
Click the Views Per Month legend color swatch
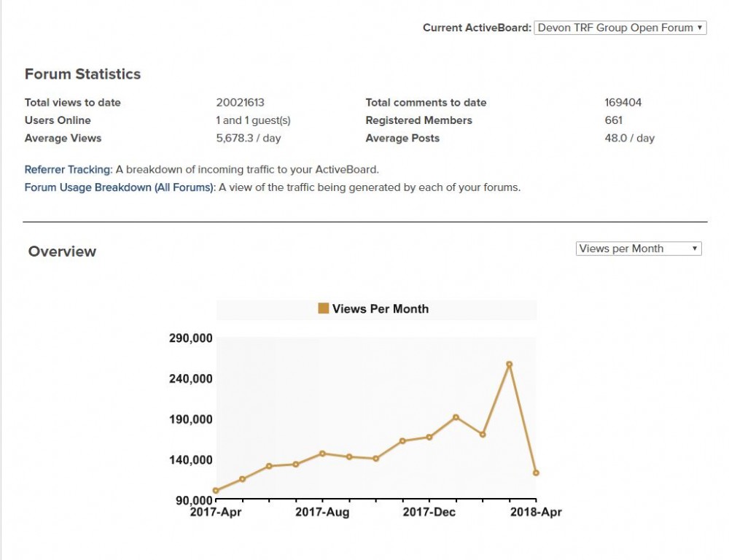(324, 308)
